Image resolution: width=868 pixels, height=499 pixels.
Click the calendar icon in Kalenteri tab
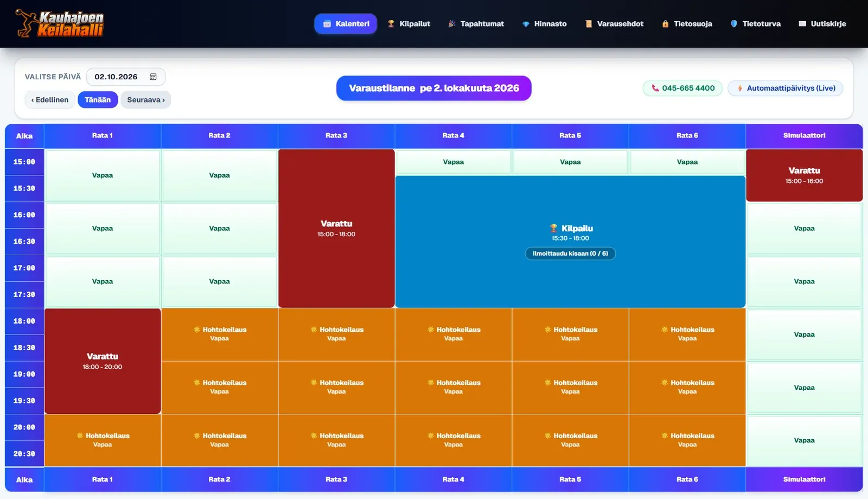pos(327,24)
